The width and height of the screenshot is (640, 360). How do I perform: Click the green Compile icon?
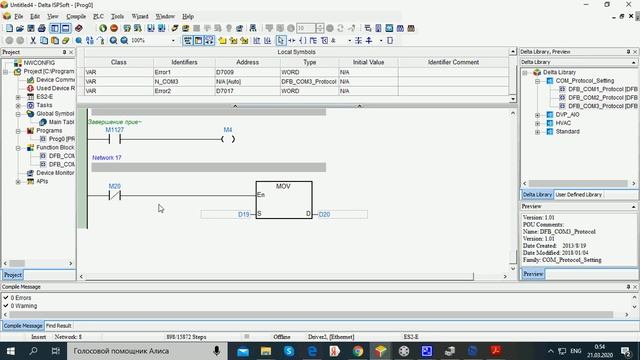(x=103, y=28)
